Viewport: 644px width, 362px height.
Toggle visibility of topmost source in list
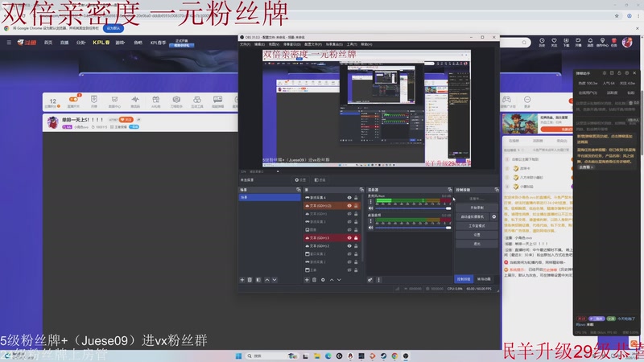tap(349, 197)
